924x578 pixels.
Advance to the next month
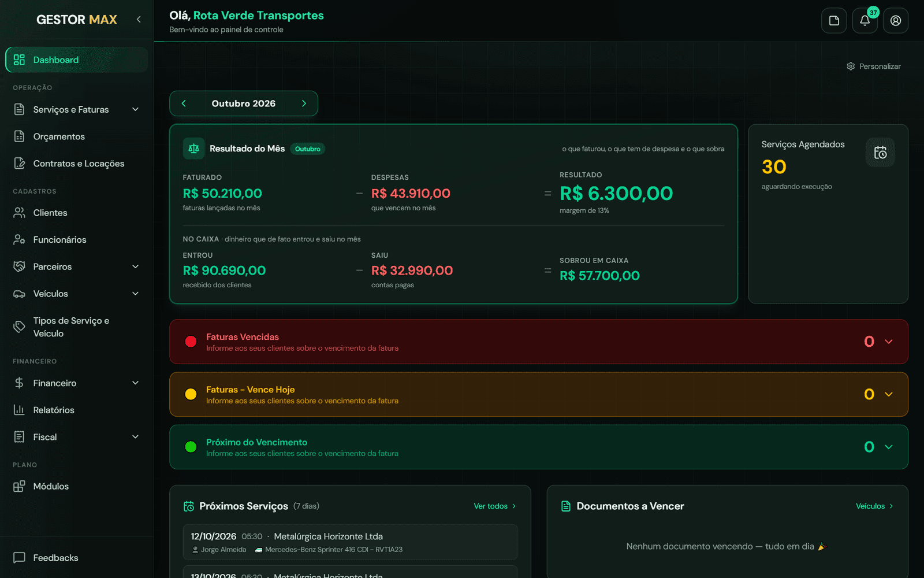click(304, 103)
